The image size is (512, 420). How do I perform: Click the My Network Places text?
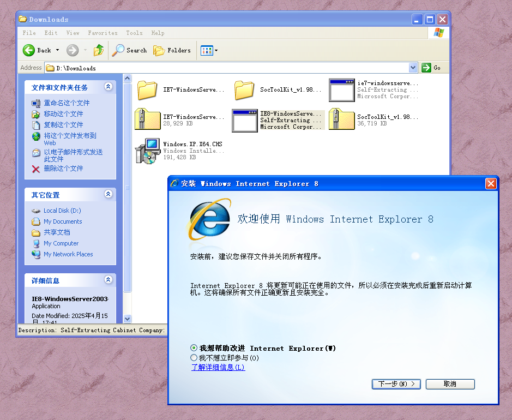68,254
